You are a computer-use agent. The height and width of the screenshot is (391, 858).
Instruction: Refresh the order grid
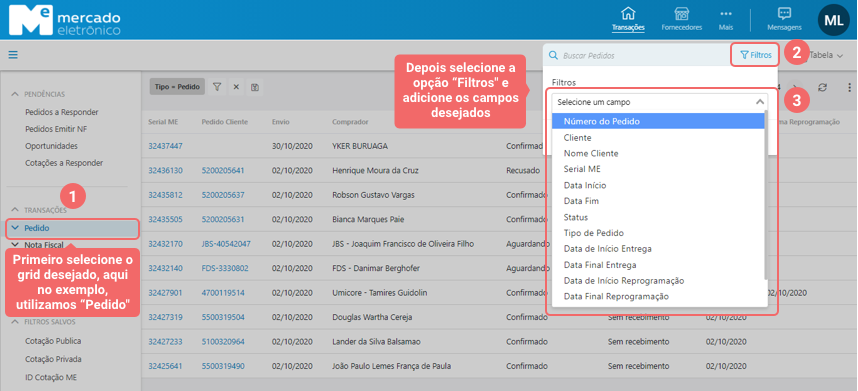[822, 87]
